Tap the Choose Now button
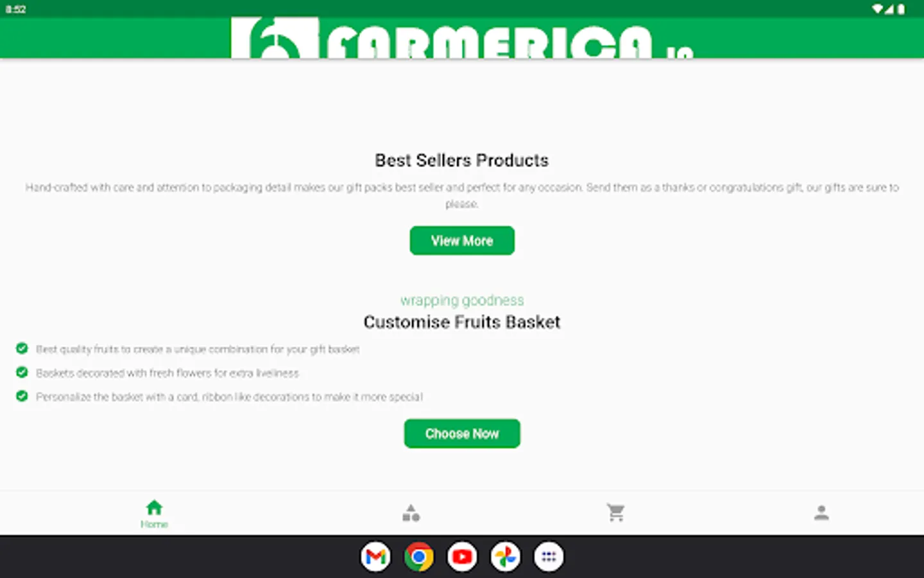Viewport: 924px width, 578px height. tap(462, 433)
